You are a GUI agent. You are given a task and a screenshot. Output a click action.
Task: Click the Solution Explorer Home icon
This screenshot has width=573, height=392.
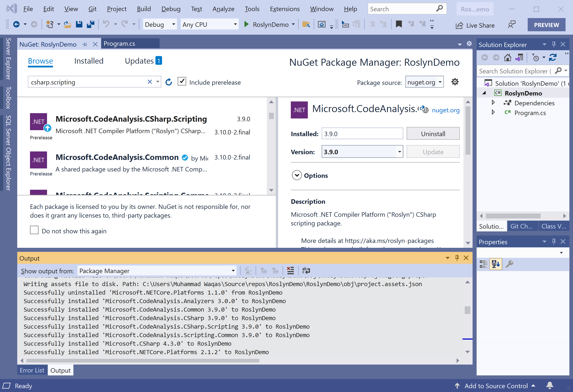(x=507, y=58)
